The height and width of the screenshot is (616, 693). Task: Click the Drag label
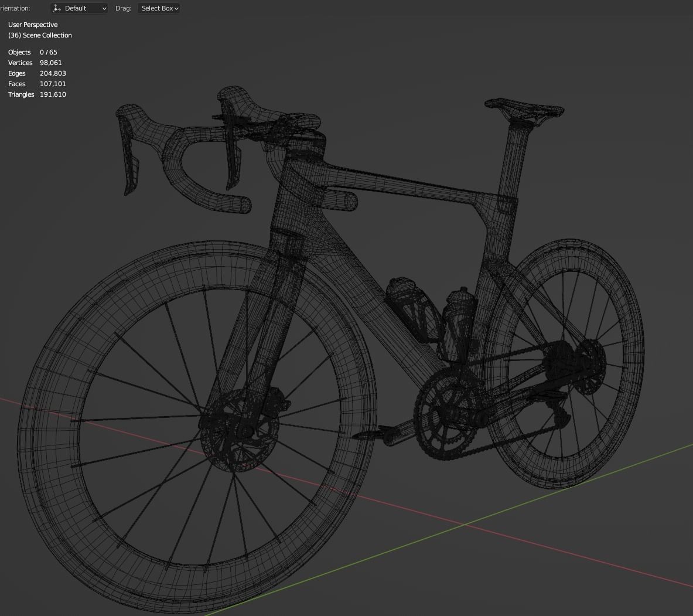click(123, 8)
